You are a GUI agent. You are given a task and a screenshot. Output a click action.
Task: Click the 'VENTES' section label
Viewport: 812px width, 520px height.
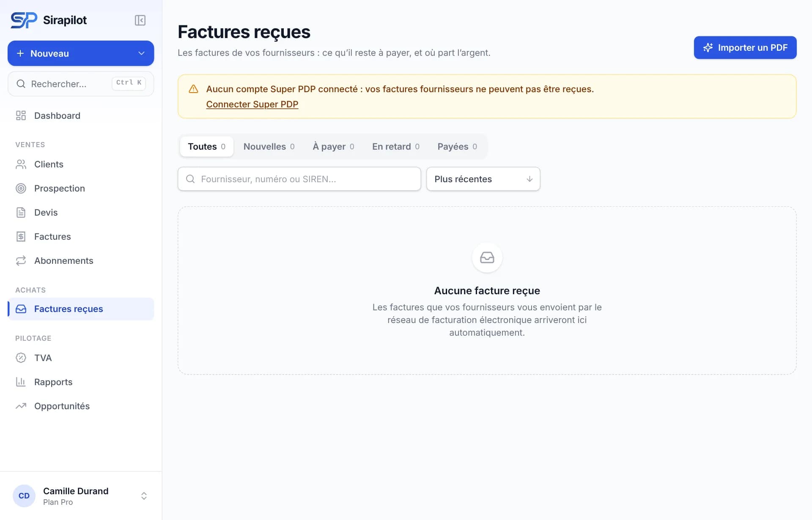point(30,145)
